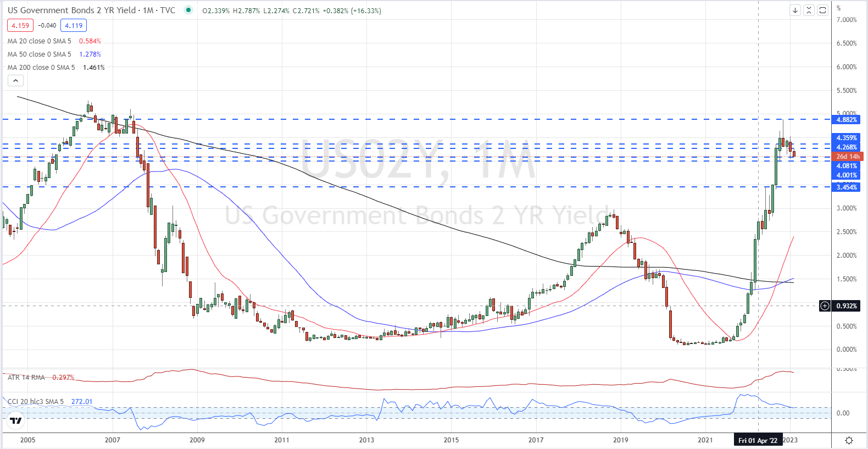The width and height of the screenshot is (868, 449).
Task: Click the 26d 14h countdown label
Action: (x=848, y=157)
